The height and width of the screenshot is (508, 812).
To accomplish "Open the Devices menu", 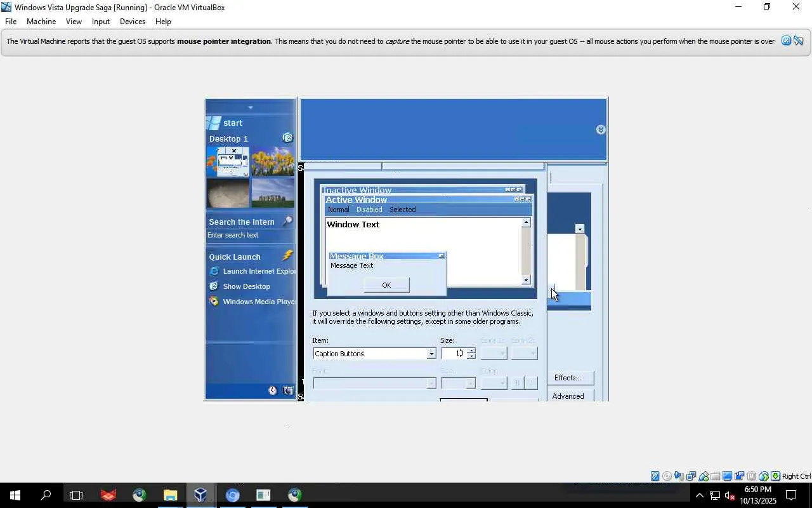I will (133, 22).
